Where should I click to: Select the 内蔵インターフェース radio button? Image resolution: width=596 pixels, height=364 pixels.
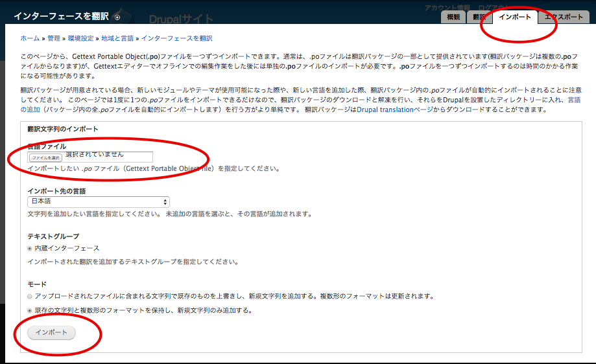[x=30, y=248]
